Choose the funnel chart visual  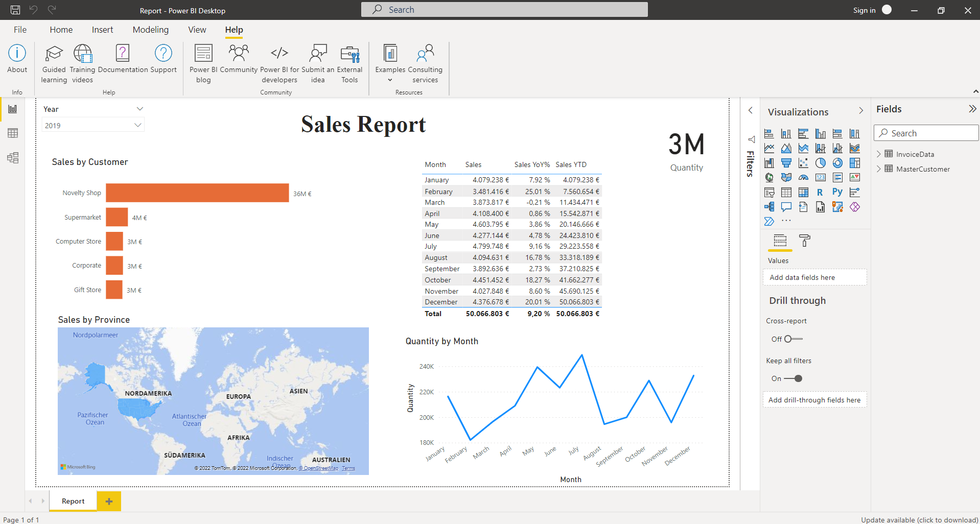click(x=786, y=163)
